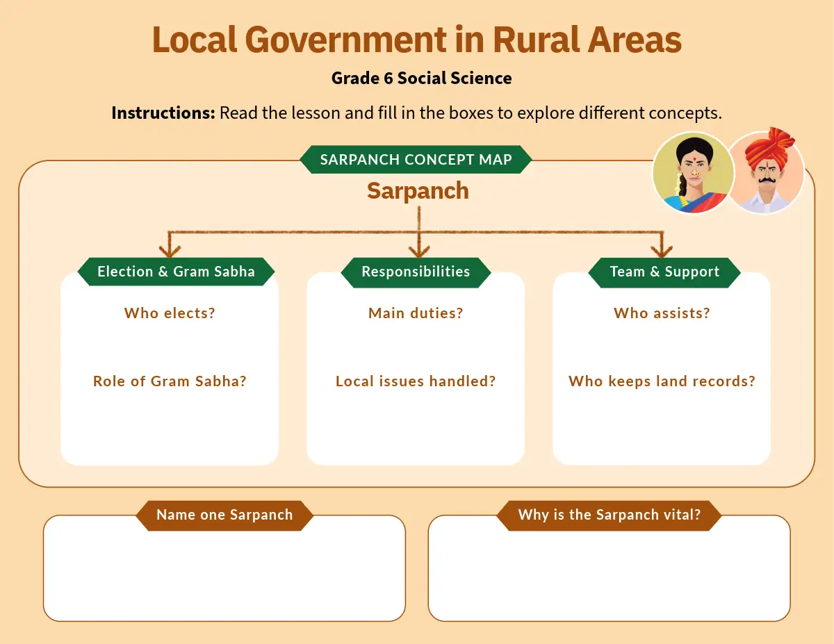The height and width of the screenshot is (644, 834).
Task: Select the Election & Gram Sabha label
Action: point(176,272)
